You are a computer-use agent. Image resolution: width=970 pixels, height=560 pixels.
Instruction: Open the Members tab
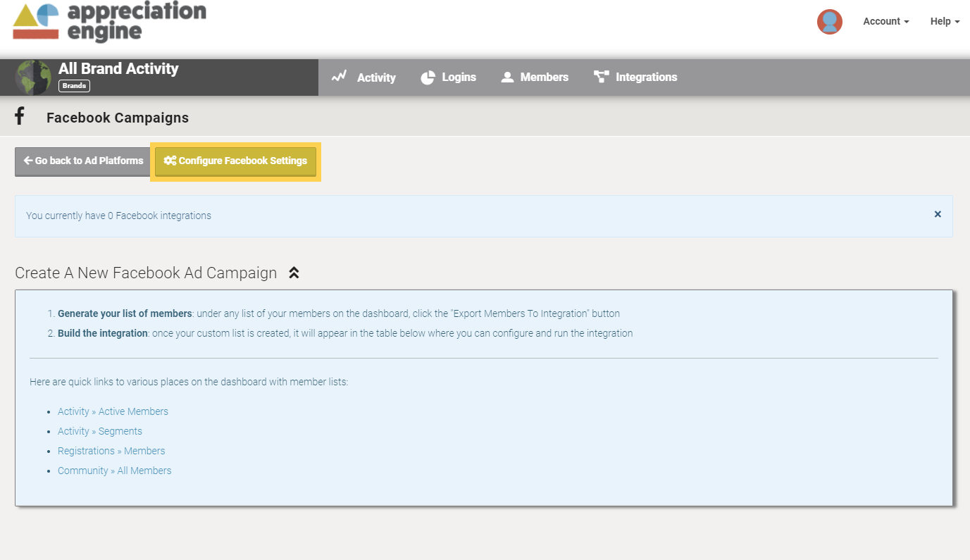point(535,77)
